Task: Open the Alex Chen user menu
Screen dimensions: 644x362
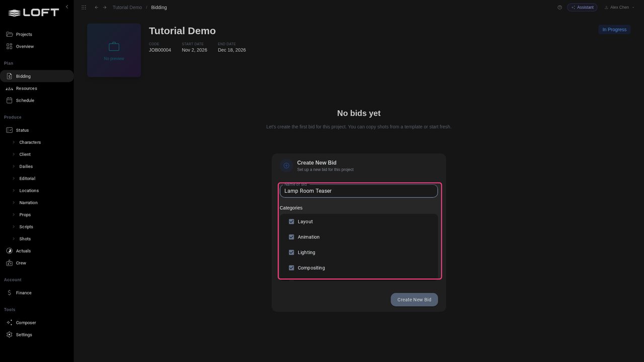Action: (x=619, y=8)
